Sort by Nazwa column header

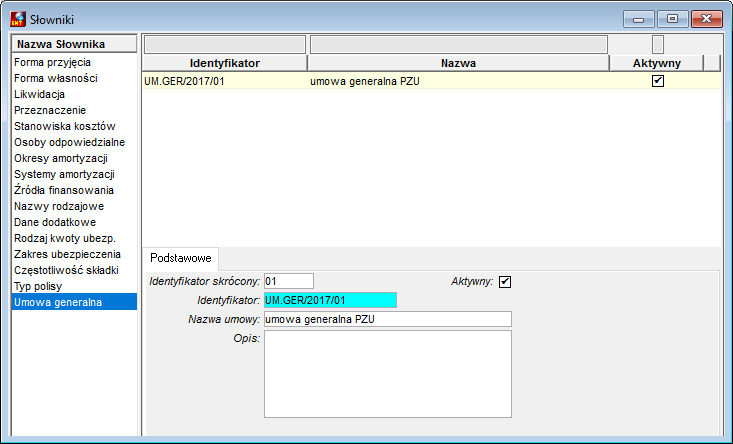(459, 63)
